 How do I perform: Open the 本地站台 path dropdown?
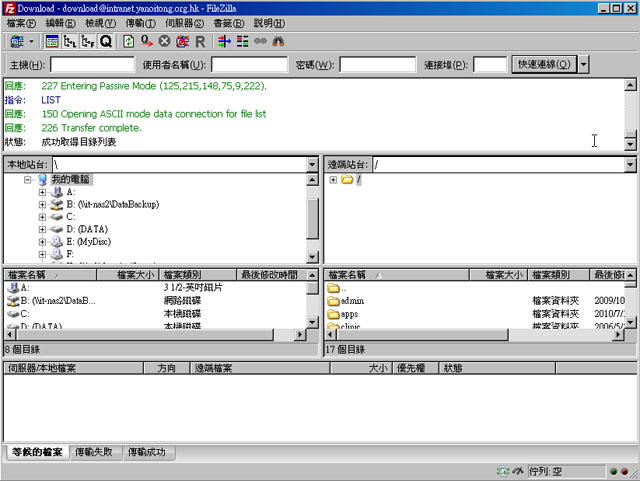point(312,165)
